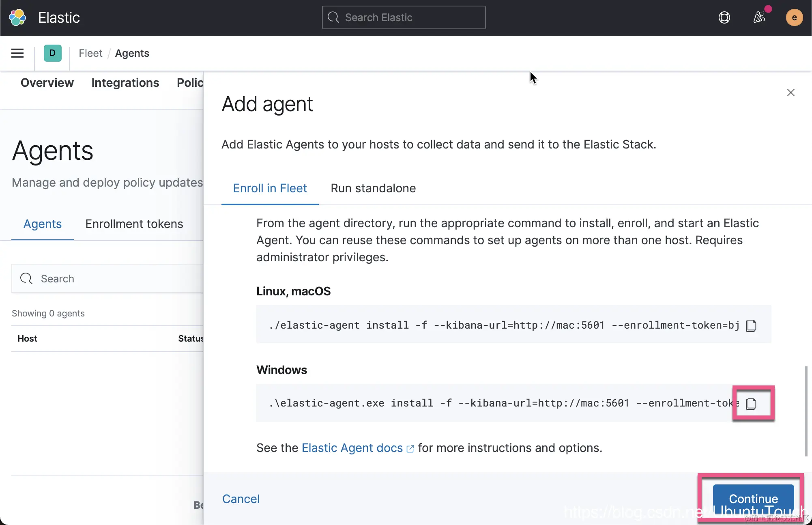Copy the Linux, macOS install command

(x=751, y=325)
